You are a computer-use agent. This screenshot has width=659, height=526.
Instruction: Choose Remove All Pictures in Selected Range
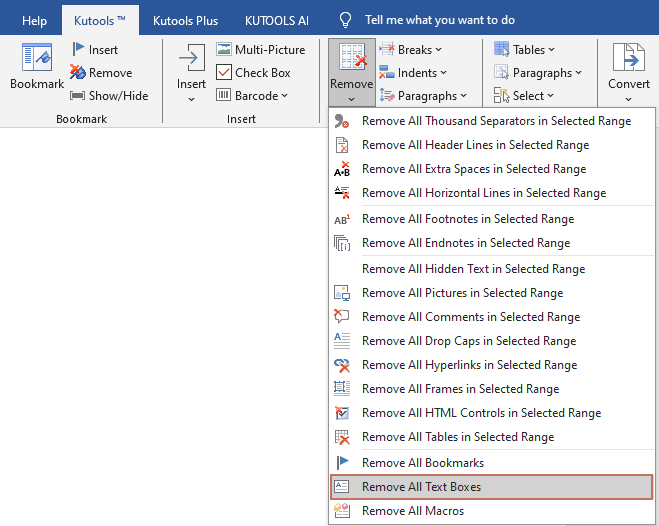pos(491,293)
